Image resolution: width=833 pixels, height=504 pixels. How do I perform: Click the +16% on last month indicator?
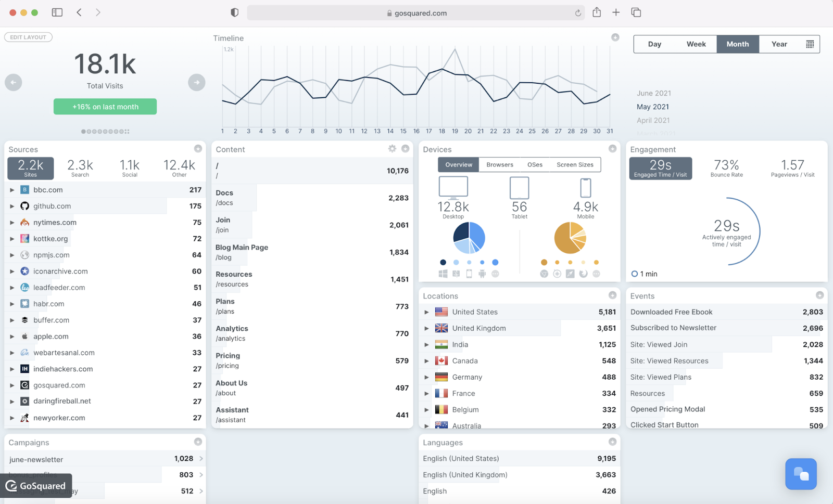pyautogui.click(x=105, y=106)
